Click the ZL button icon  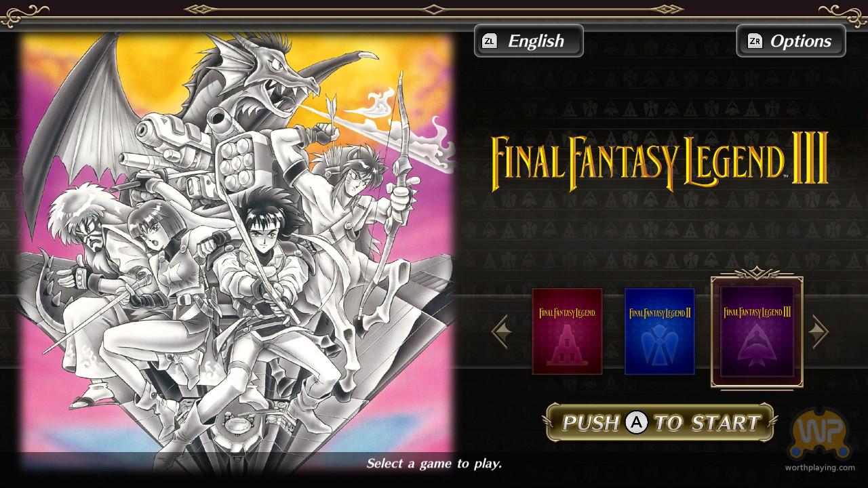pyautogui.click(x=489, y=41)
